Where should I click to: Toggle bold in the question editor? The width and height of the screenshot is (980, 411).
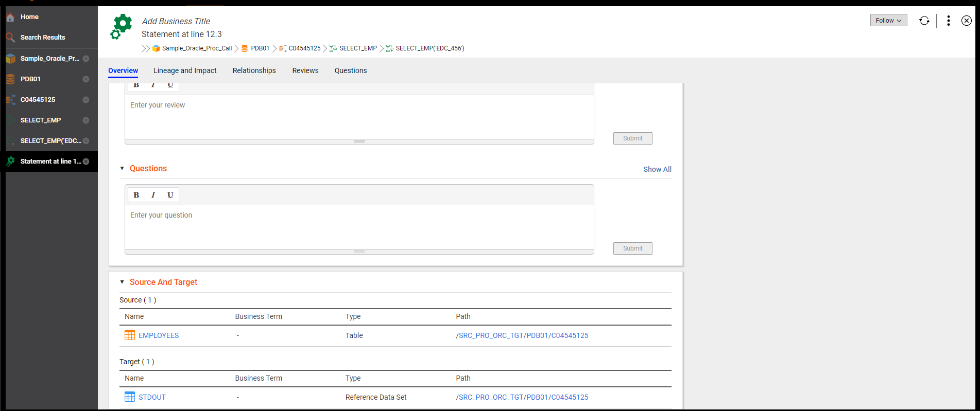pos(136,195)
